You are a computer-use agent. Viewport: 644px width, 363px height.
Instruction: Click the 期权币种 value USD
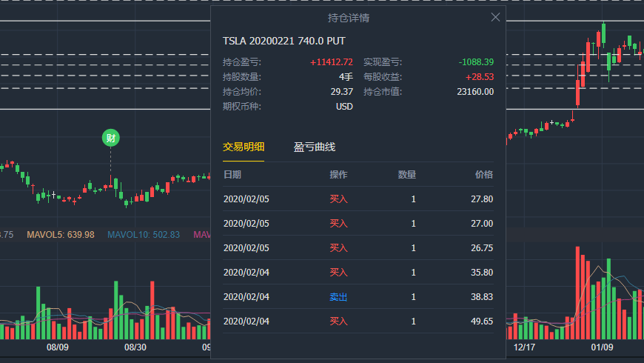(x=344, y=107)
